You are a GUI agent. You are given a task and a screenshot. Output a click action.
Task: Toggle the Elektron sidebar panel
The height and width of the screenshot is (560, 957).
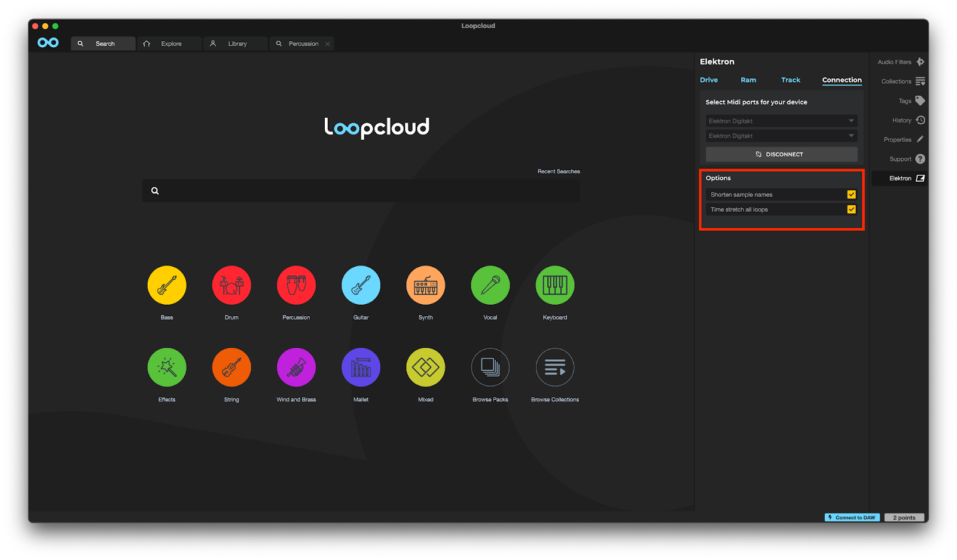click(x=900, y=178)
